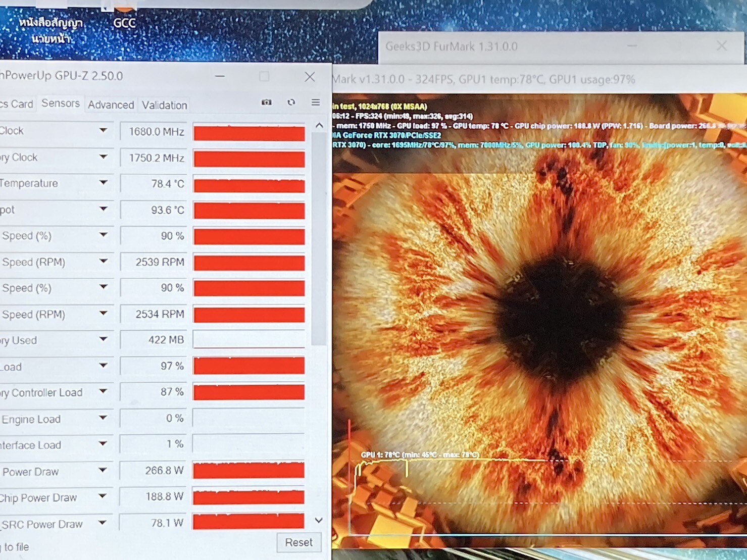This screenshot has width=747, height=560.
Task: Expand the Interface Load sensor dropdown
Action: [103, 444]
